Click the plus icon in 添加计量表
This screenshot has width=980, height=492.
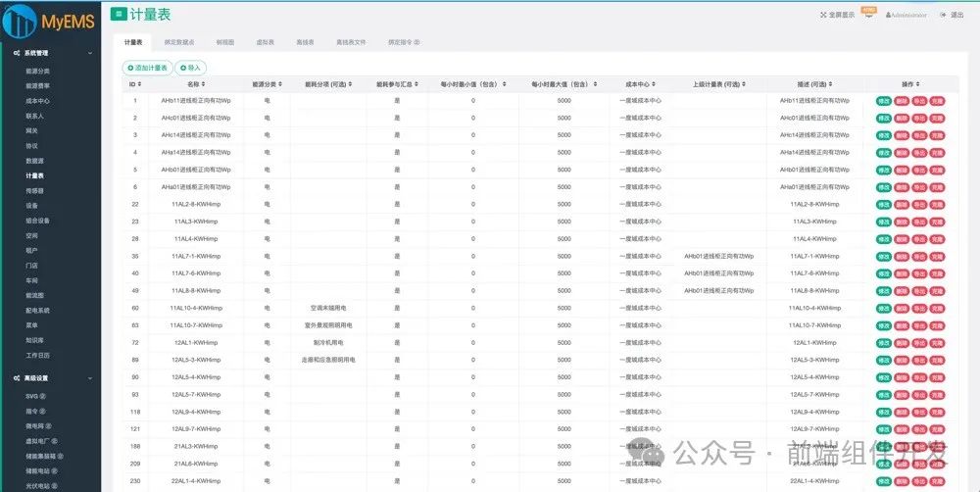pos(130,68)
